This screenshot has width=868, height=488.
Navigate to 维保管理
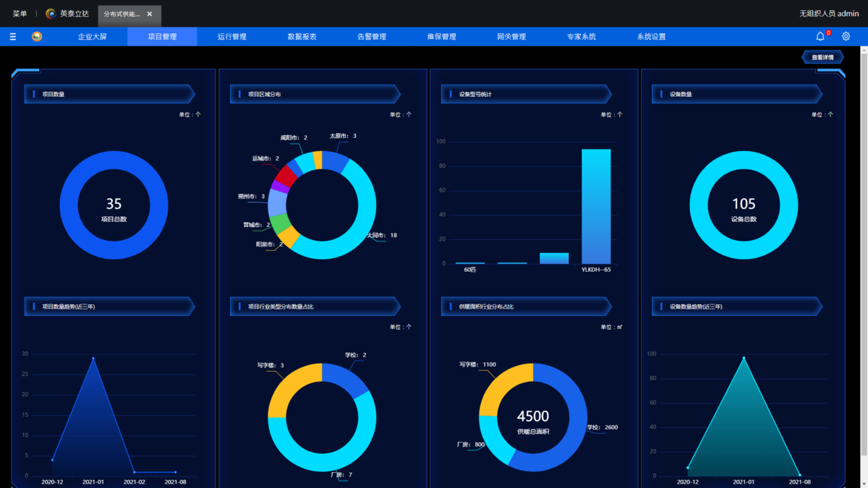pyautogui.click(x=441, y=37)
